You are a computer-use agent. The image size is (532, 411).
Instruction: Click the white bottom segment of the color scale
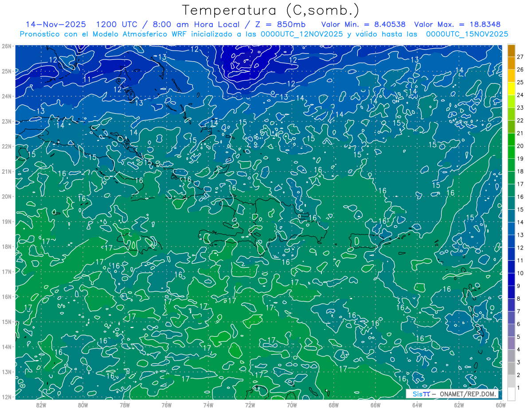tap(511, 394)
